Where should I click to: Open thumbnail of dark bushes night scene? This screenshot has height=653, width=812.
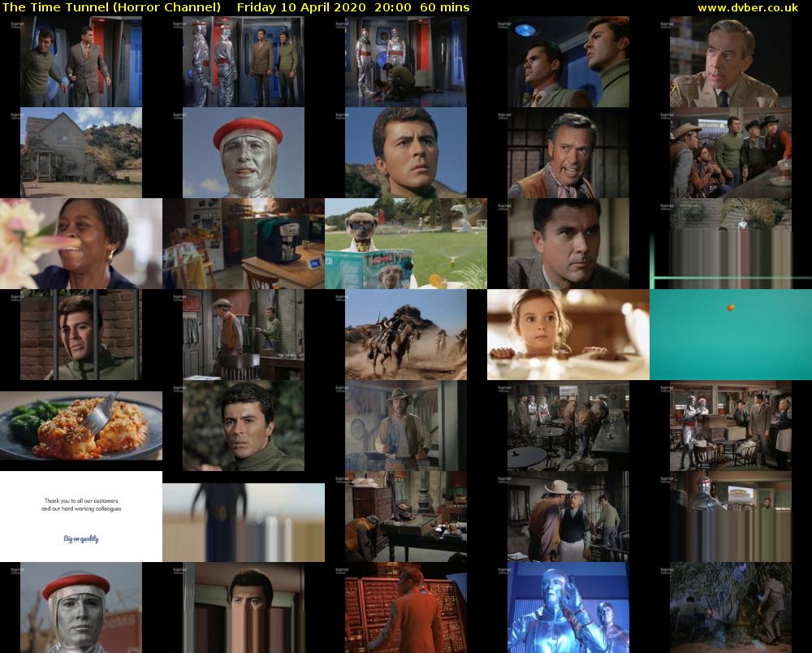[731, 608]
